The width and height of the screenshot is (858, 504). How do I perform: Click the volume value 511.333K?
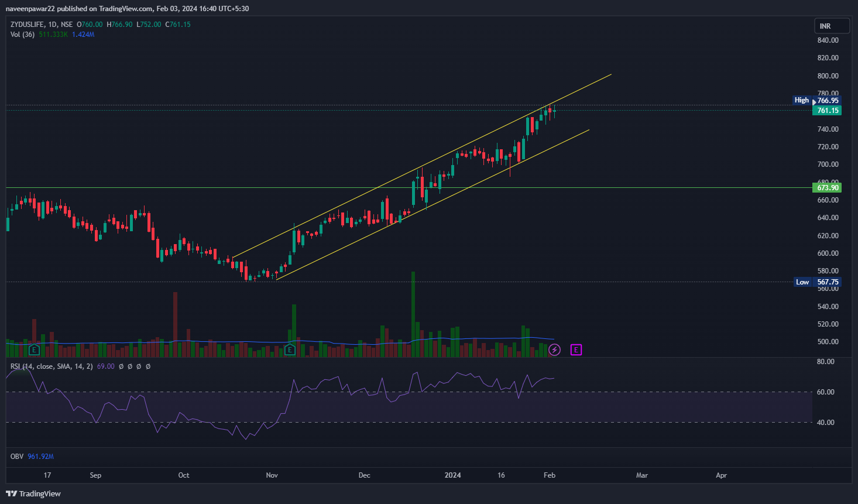click(53, 35)
